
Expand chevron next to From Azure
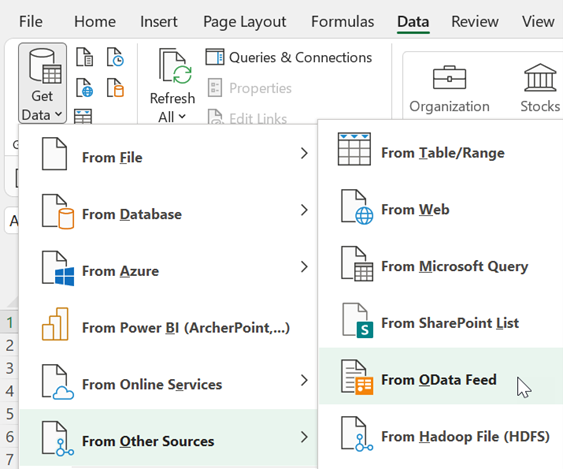[304, 267]
